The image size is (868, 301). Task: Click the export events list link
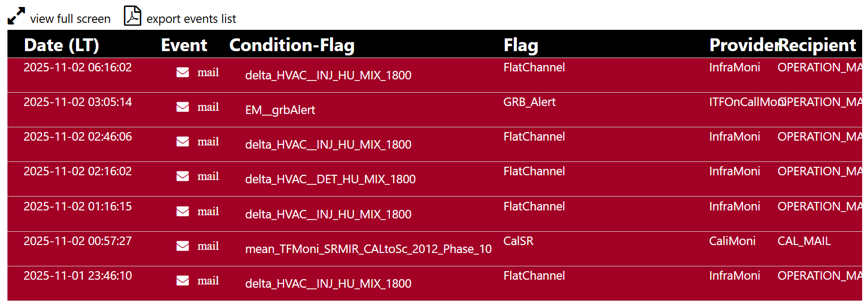191,19
